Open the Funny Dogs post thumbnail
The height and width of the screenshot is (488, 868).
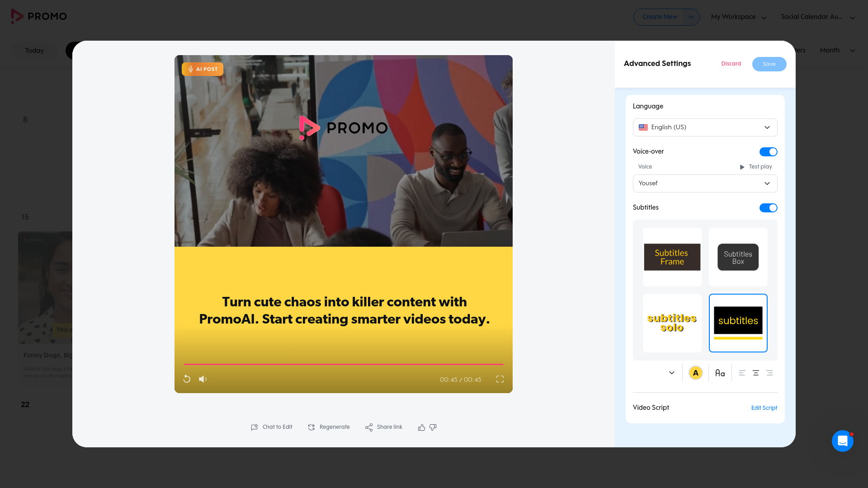click(x=45, y=288)
